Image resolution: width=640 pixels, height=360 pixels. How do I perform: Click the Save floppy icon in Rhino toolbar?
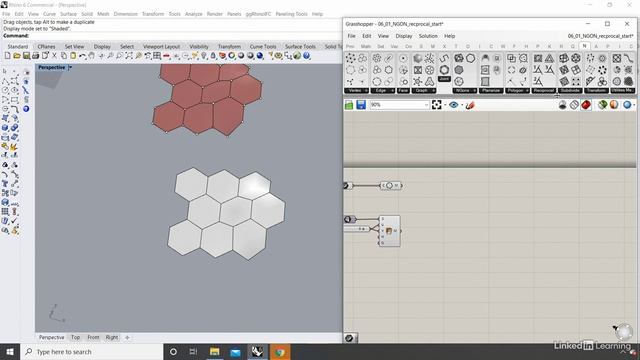point(26,56)
